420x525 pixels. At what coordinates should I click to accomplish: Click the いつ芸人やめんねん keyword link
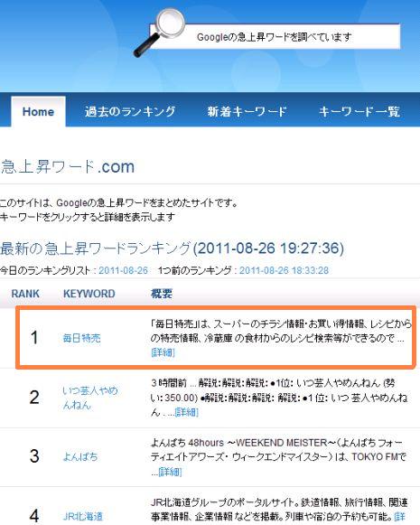90,398
